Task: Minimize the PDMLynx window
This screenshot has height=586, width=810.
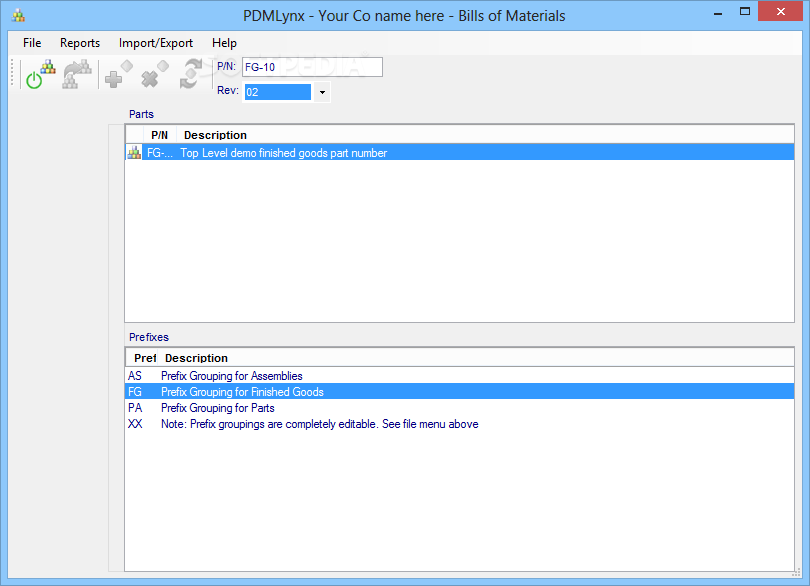Action: coord(718,13)
